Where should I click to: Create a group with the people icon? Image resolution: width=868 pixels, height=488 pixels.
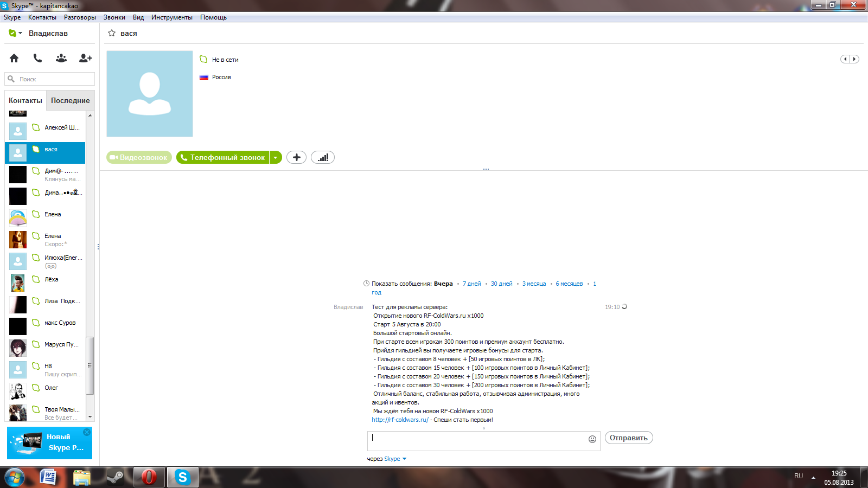coord(61,58)
